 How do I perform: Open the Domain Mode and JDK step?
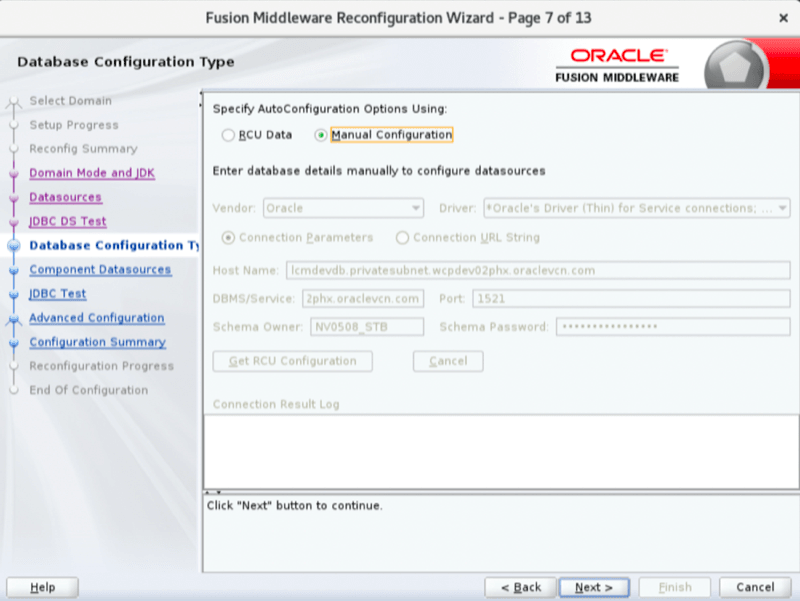pos(92,173)
